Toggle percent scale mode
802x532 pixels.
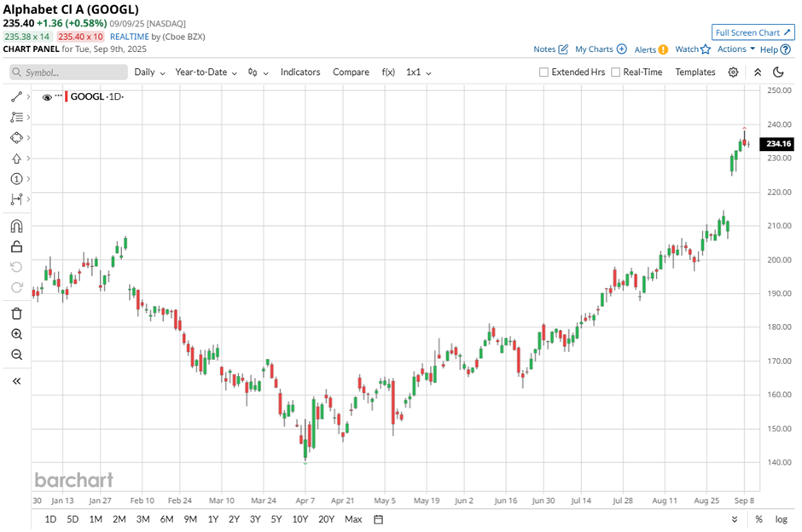click(x=759, y=519)
